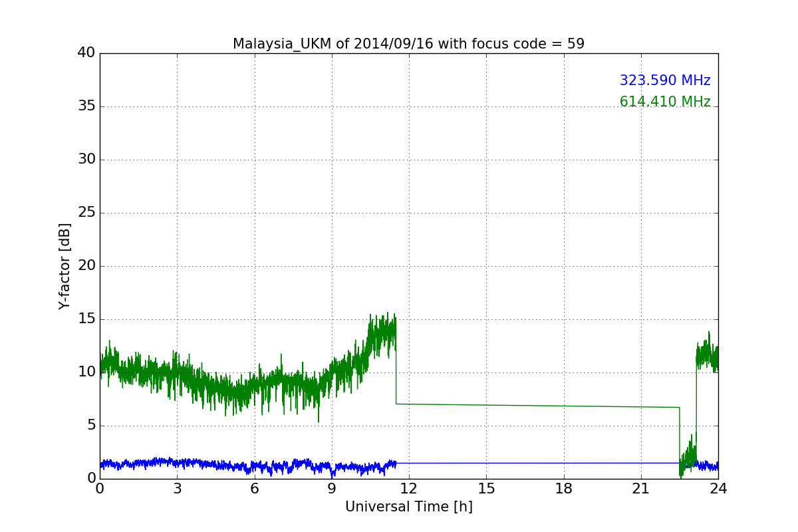Select the blue 323.590 MHz legend label

click(x=665, y=80)
